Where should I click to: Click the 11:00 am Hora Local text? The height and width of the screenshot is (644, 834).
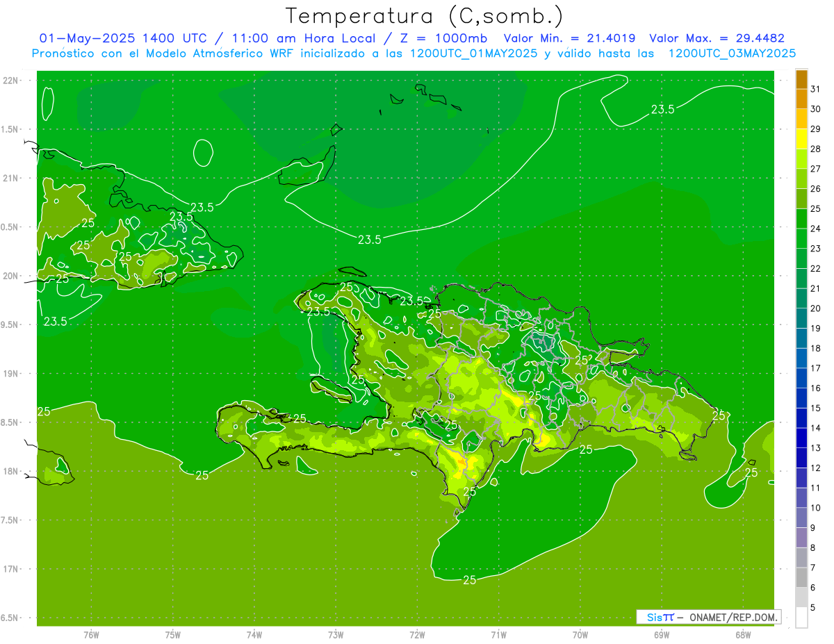[x=302, y=38]
